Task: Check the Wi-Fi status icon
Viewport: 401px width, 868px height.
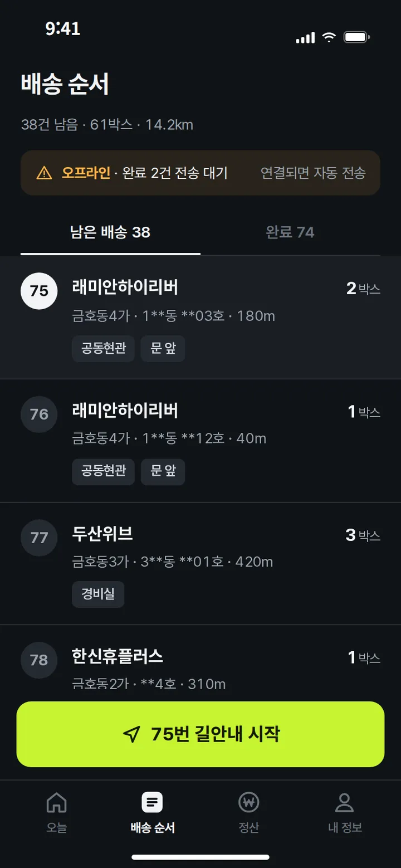Action: point(329,37)
